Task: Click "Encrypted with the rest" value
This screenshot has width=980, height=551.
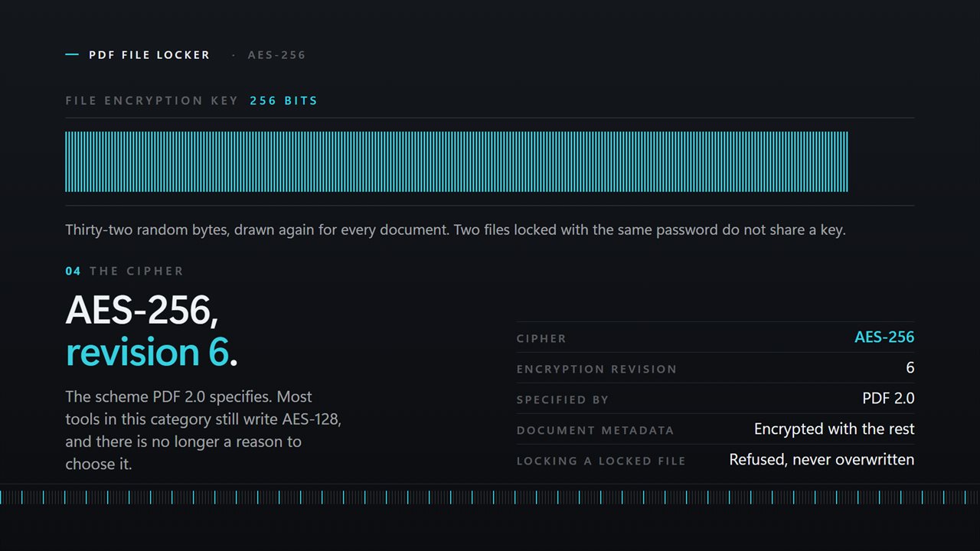Action: coord(835,429)
